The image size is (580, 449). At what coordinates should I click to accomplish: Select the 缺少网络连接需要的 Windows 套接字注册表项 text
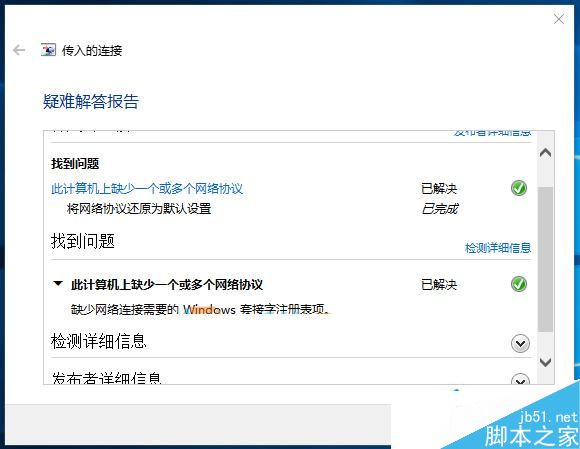click(x=200, y=309)
